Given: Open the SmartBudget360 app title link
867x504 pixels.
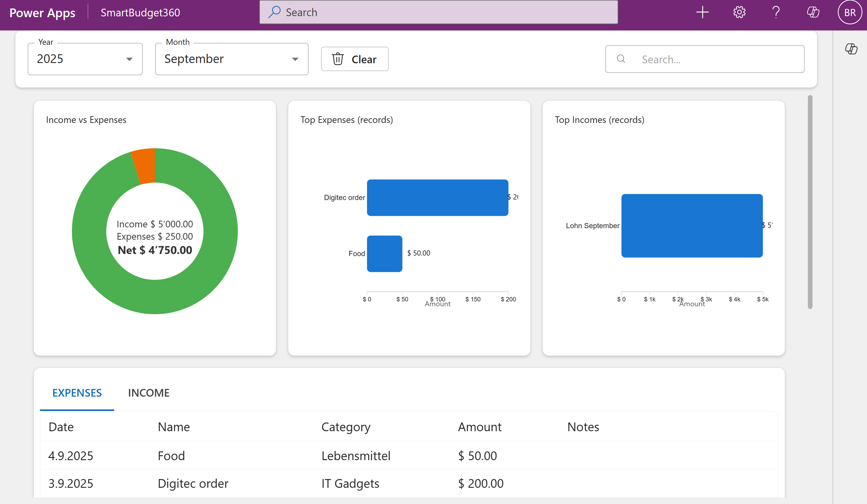Looking at the screenshot, I should 140,13.
